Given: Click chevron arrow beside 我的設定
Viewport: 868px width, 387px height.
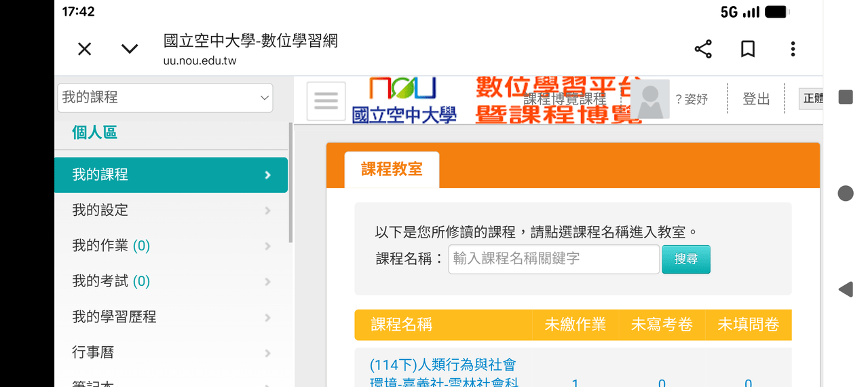Looking at the screenshot, I should pos(267,210).
